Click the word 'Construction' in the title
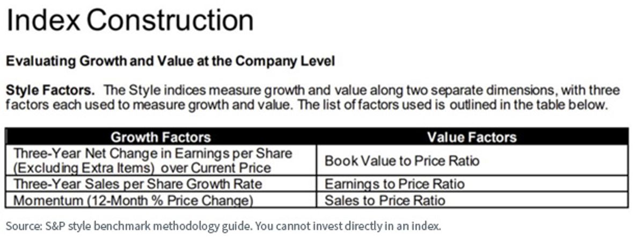This screenshot has width=644, height=238. pos(170,20)
